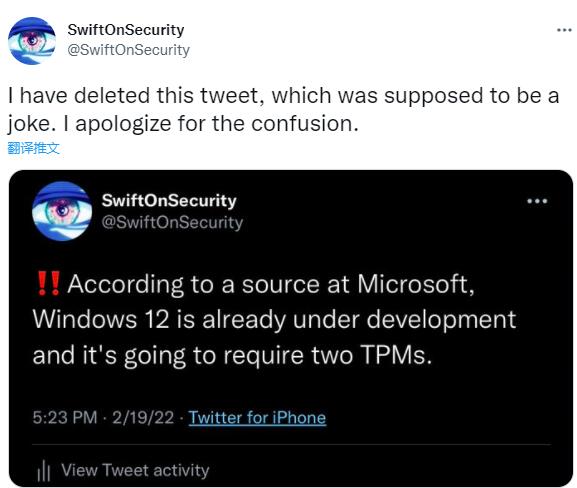This screenshot has height=488, width=577.
Task: Click the text "I apologize for the confusion"
Action: click(x=211, y=124)
